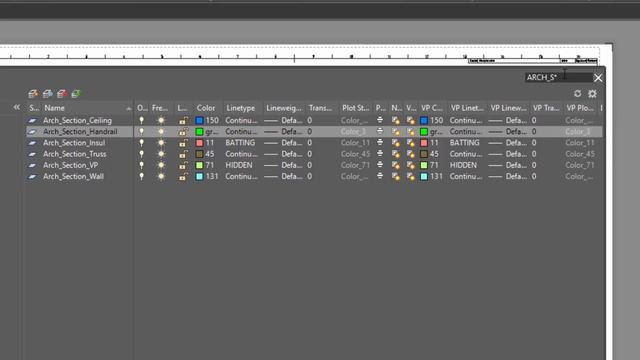Viewport: 640px width, 360px height.
Task: Toggle VP Freeze for Arch_Section_Wall
Action: point(411,176)
